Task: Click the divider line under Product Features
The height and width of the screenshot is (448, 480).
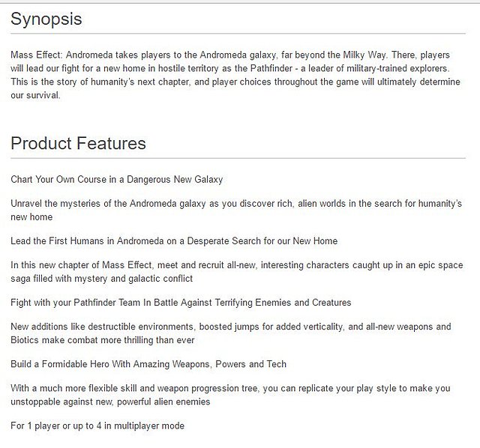Action: (x=238, y=158)
